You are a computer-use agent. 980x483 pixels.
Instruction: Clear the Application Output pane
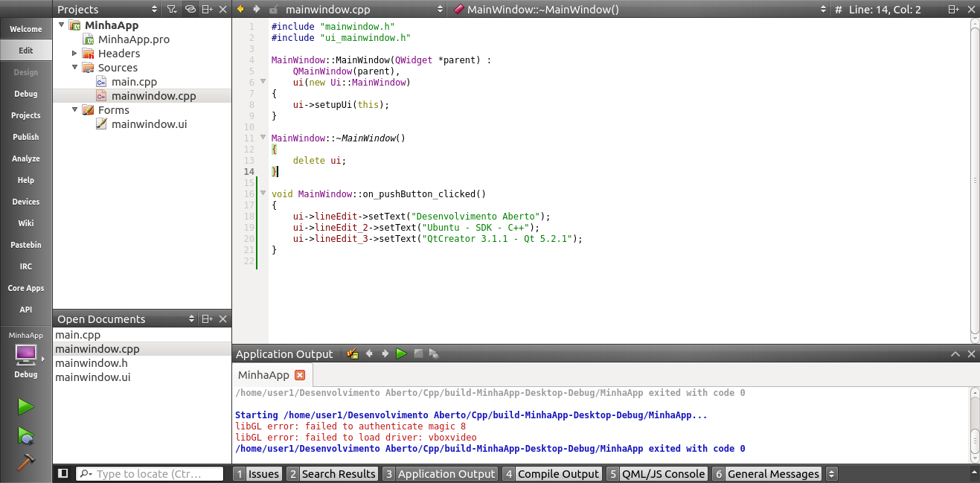[353, 354]
